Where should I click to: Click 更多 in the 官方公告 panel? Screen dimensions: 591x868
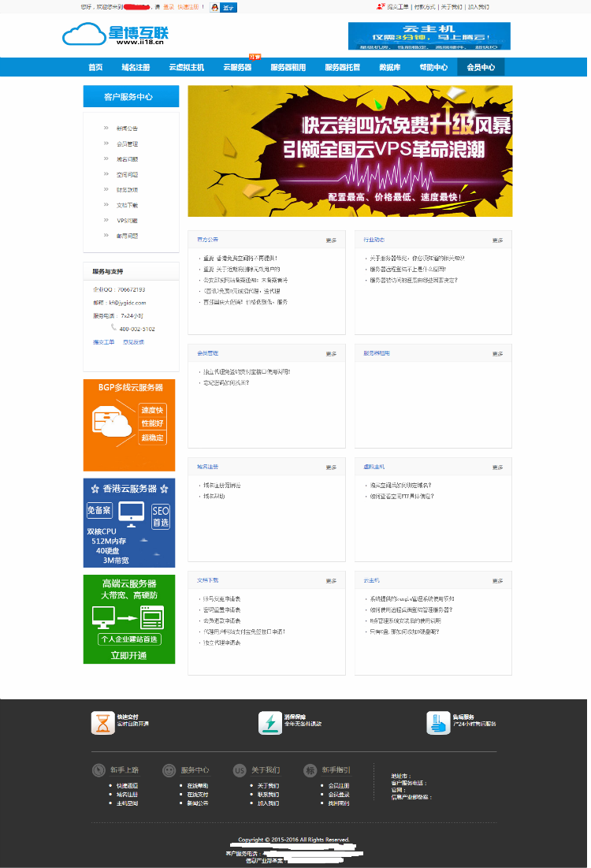point(331,240)
